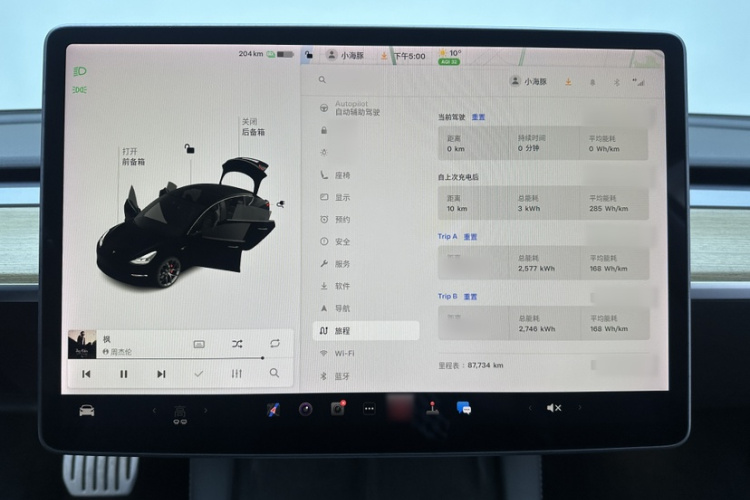
Task: Tap the unlock icon in top status bar
Action: pos(309,55)
